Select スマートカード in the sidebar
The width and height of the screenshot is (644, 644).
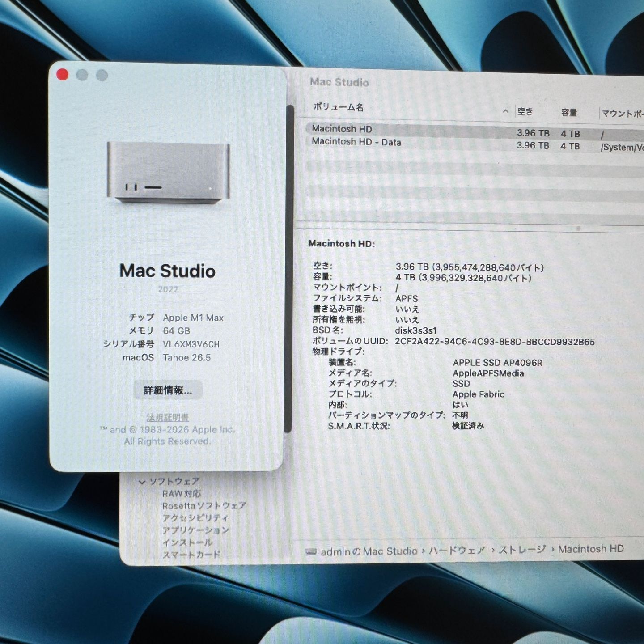pos(191,555)
